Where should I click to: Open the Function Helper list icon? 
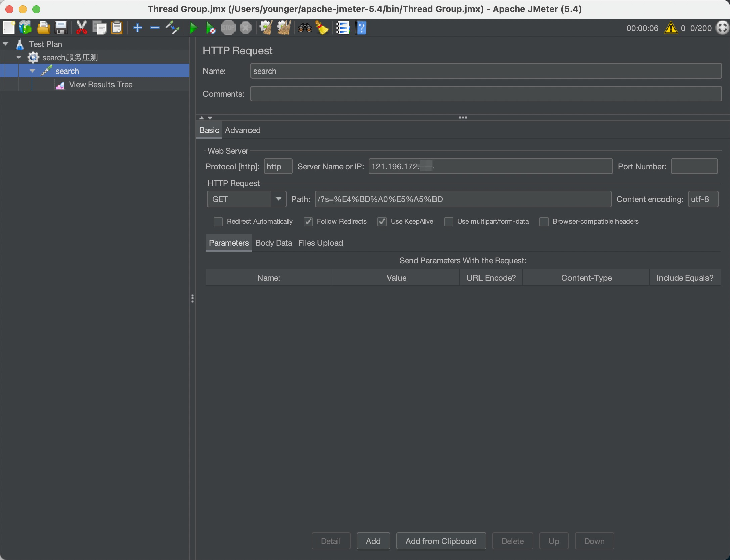click(x=343, y=28)
